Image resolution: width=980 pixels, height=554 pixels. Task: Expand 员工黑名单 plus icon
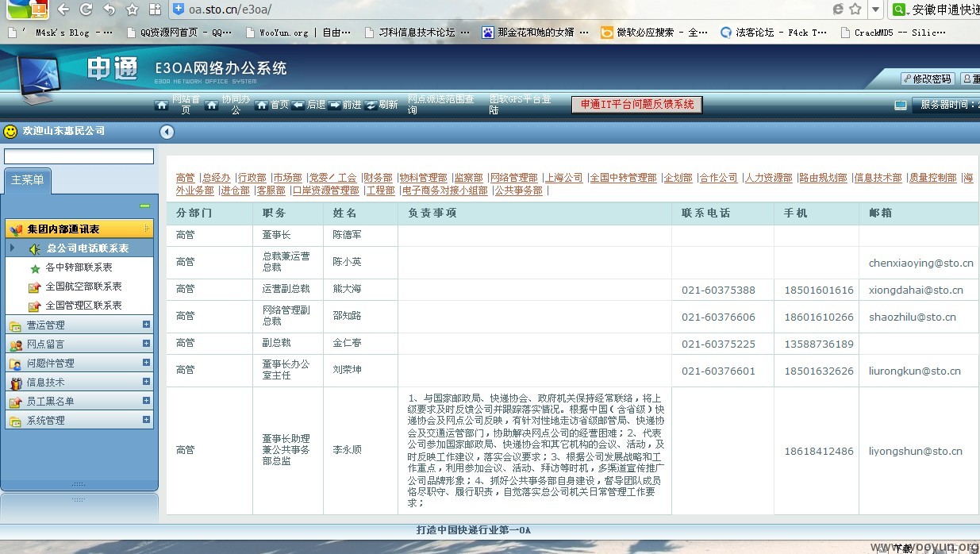pyautogui.click(x=146, y=400)
